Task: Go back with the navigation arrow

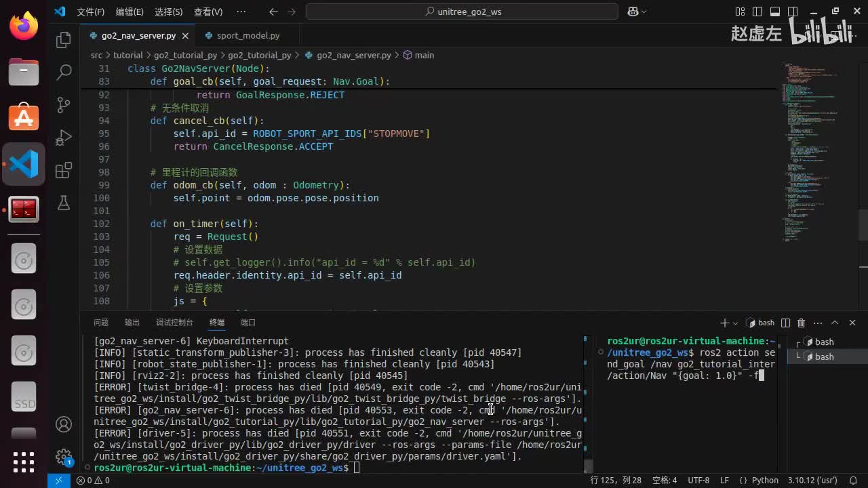Action: pyautogui.click(x=273, y=12)
